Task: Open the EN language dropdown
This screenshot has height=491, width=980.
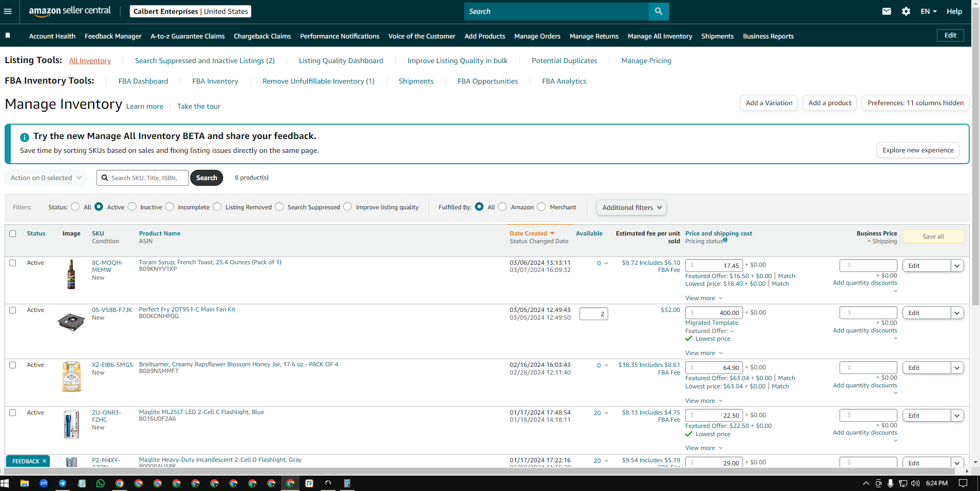Action: [929, 11]
